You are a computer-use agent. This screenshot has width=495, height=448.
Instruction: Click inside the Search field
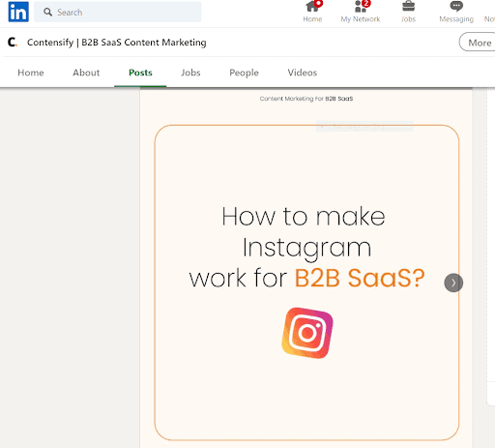(x=118, y=12)
